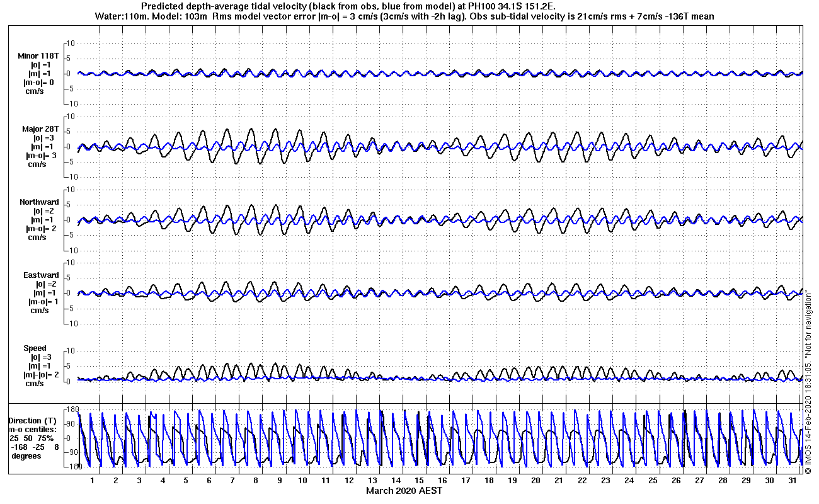
Task: Click day 26 on the date axis
Action: 676,480
